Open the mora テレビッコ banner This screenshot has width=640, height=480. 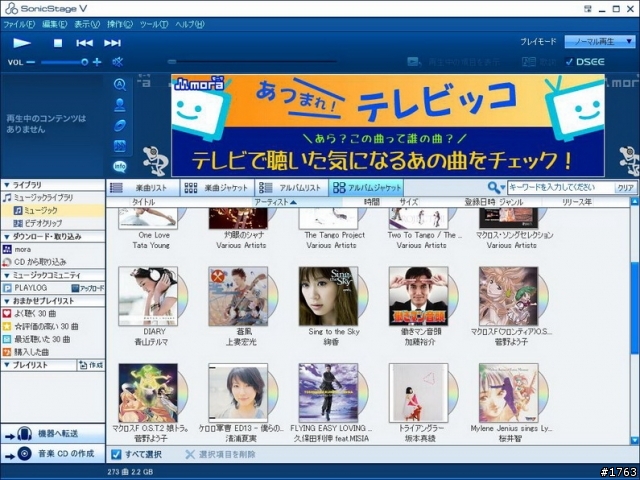(x=387, y=125)
